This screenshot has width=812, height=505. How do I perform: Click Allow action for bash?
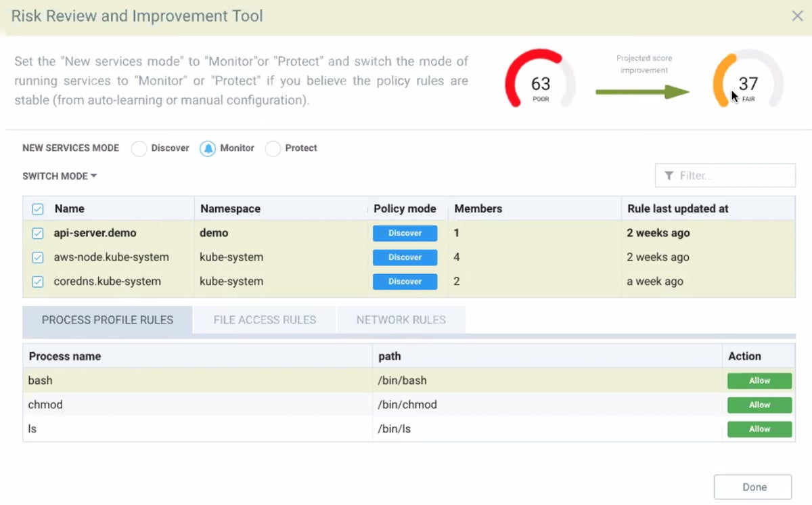pyautogui.click(x=759, y=380)
